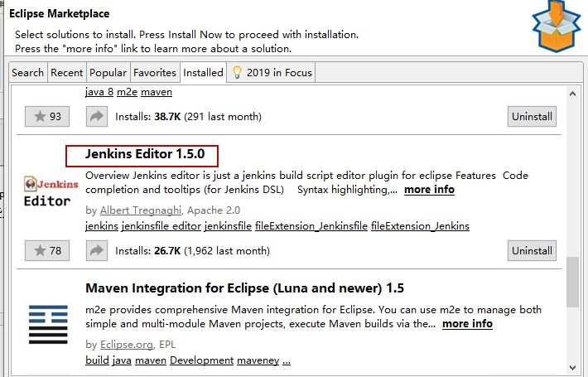
Task: Open more info link for Jenkins Editor
Action: pos(429,190)
